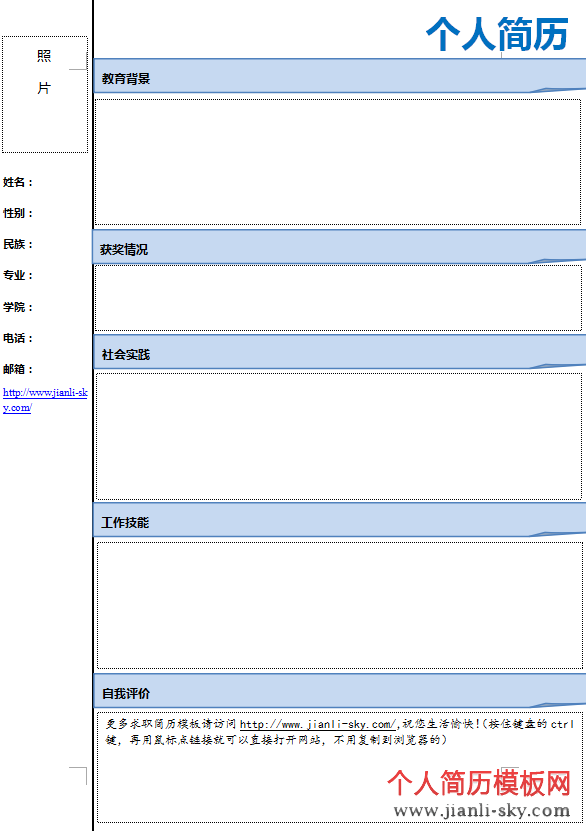Click inside the education background text box

pyautogui.click(x=338, y=162)
